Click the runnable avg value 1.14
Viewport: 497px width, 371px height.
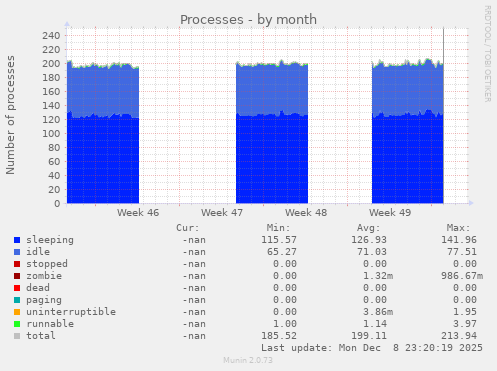point(375,324)
